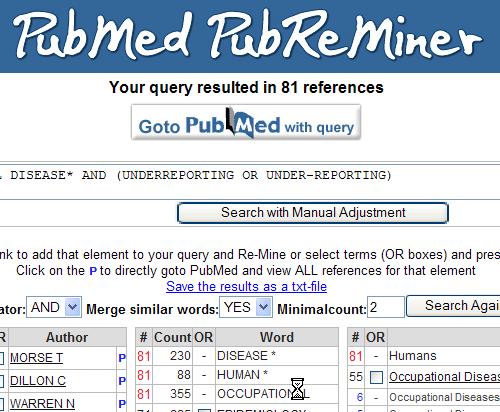Click the word HUMAN * in Word table
The height and width of the screenshot is (412, 500).
(242, 375)
